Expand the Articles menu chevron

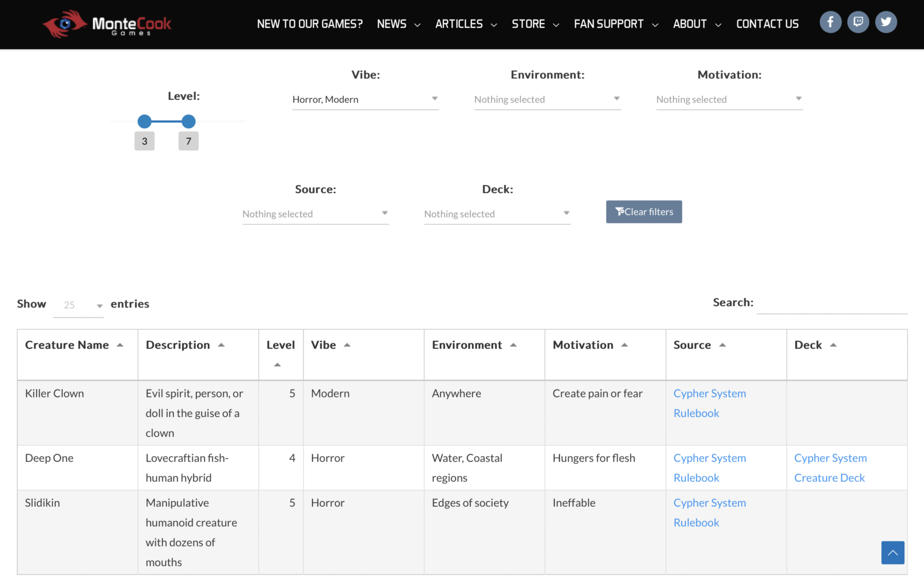pyautogui.click(x=494, y=25)
